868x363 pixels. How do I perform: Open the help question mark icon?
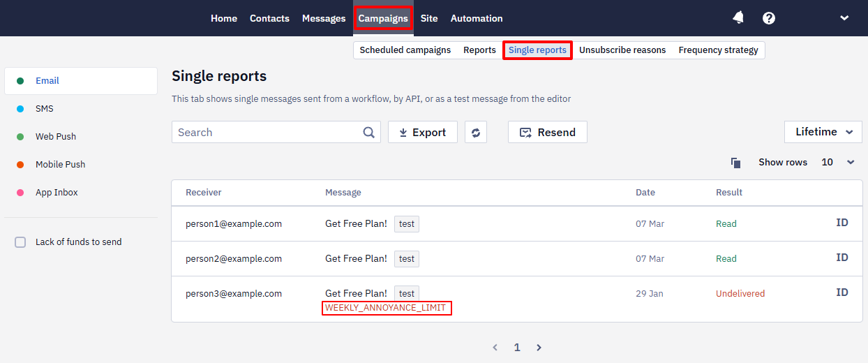[x=769, y=18]
